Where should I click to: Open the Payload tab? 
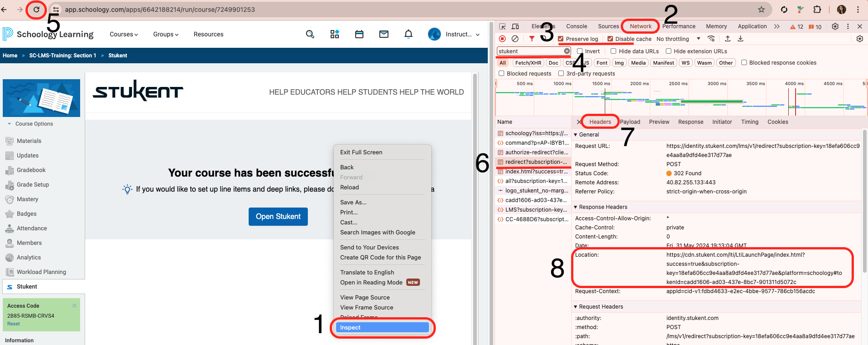tap(630, 122)
